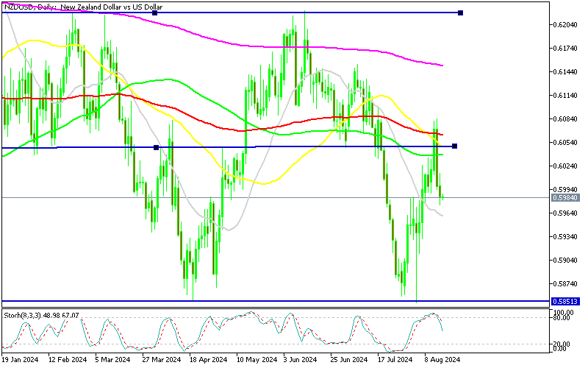
Task: Click the 19 Jan 2024 date label
Action: click(20, 360)
